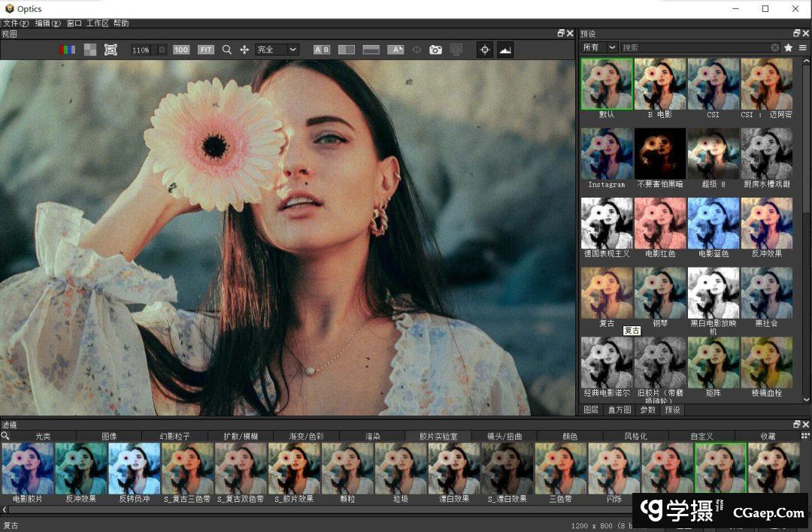Toggle the horizontal split comparison view
812x532 pixels.
371,50
